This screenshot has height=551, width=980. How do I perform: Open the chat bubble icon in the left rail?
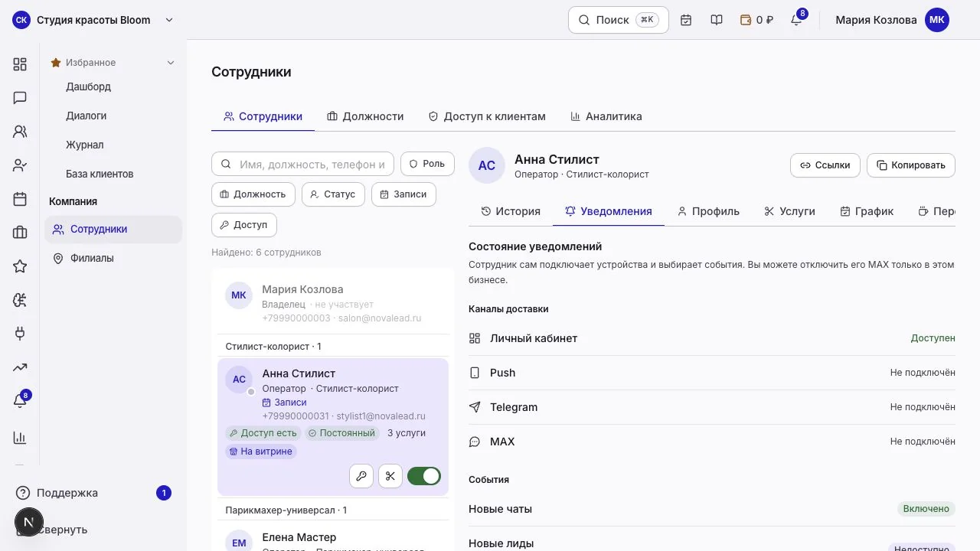(20, 98)
